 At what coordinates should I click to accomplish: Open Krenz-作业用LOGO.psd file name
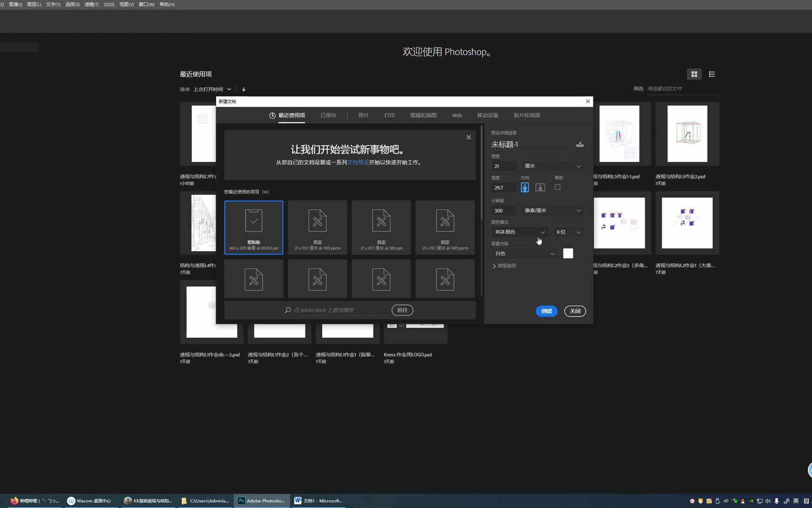(407, 355)
